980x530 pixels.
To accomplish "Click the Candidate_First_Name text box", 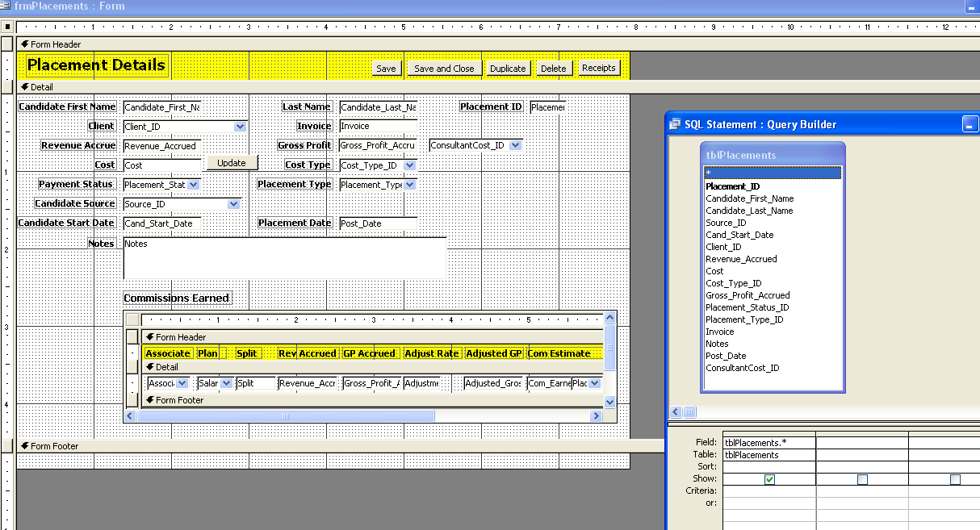I will (161, 106).
